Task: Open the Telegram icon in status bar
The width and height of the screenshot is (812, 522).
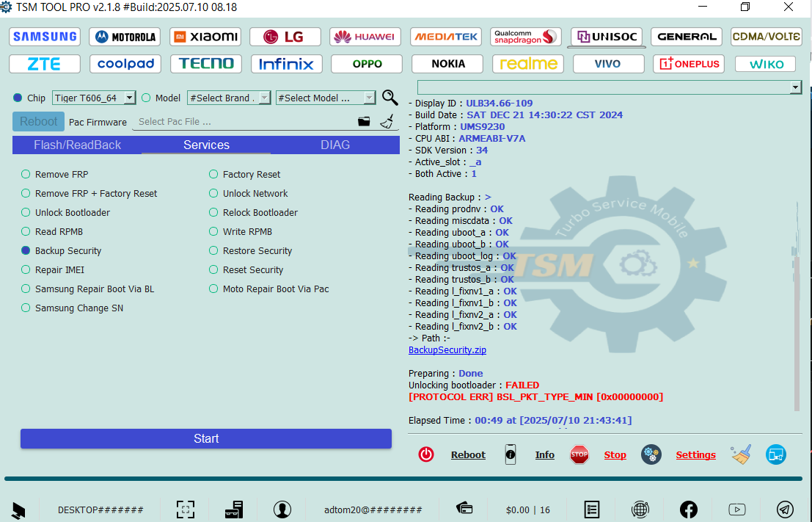Action: point(785,510)
